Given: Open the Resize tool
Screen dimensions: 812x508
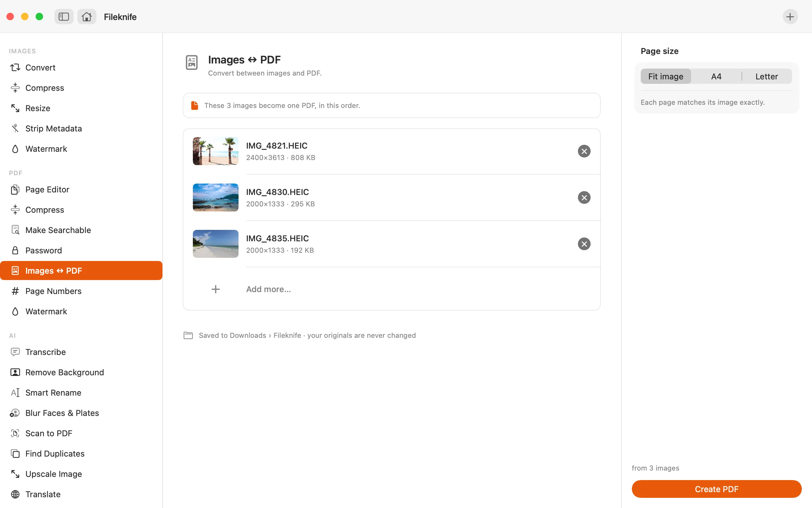Looking at the screenshot, I should click(81, 108).
